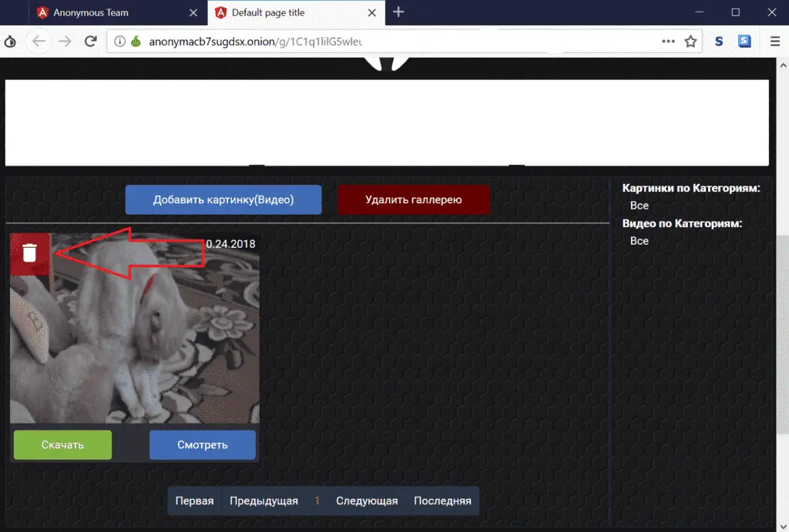Screen dimensions: 789x532
Task: Click the red trash delete icon on thumbnail
Action: coord(29,253)
